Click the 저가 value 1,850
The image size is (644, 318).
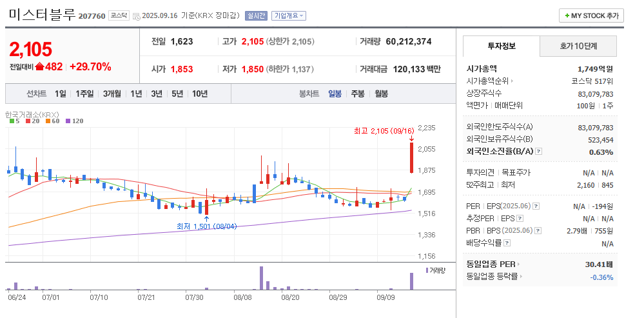point(253,70)
